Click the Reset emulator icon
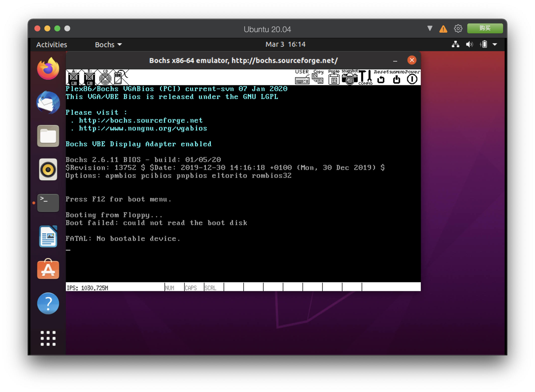 pyautogui.click(x=381, y=77)
